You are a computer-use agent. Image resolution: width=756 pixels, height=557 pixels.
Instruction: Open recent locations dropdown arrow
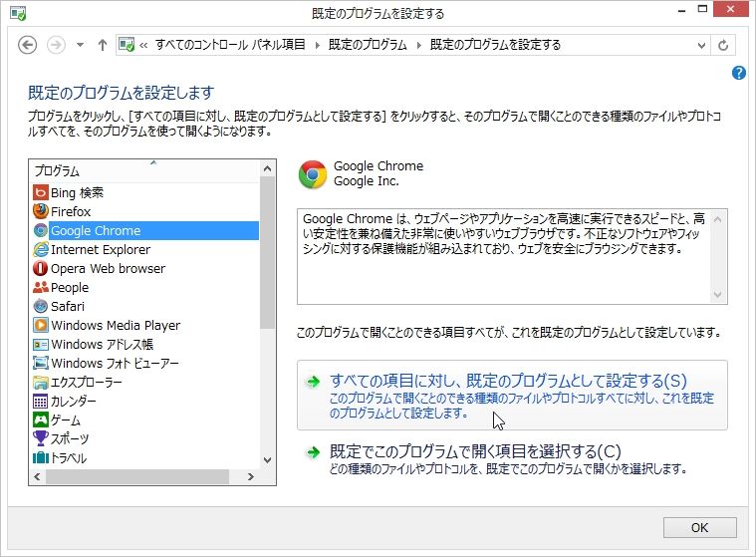80,45
